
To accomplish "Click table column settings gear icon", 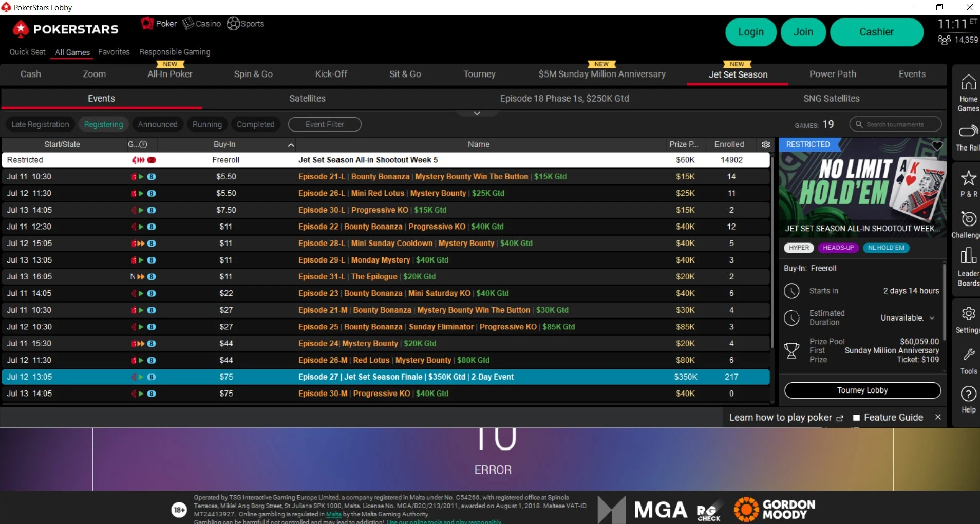I will (x=766, y=144).
